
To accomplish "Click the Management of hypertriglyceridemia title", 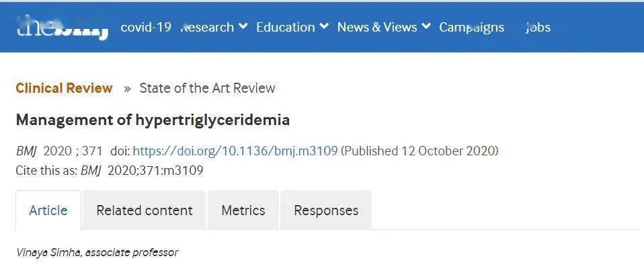I will tap(153, 120).
